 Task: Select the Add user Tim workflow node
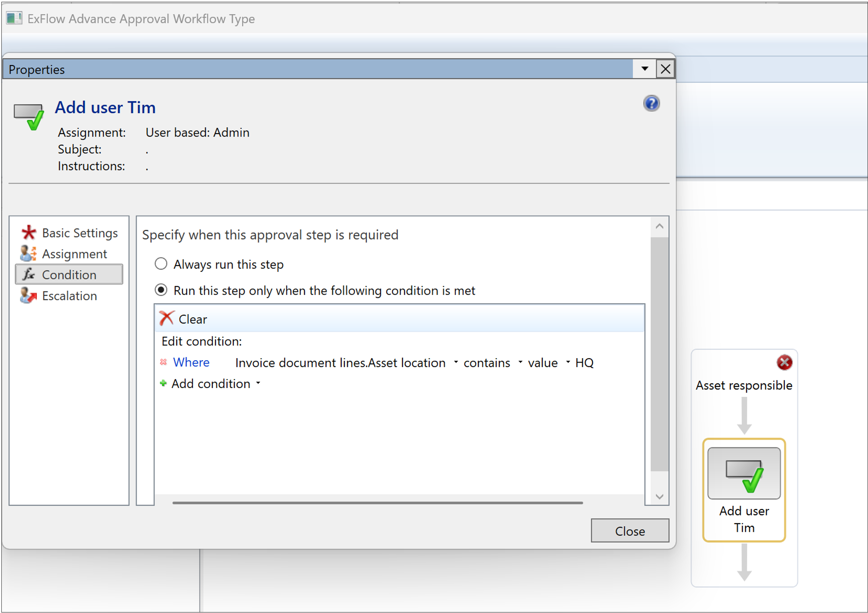[743, 489]
